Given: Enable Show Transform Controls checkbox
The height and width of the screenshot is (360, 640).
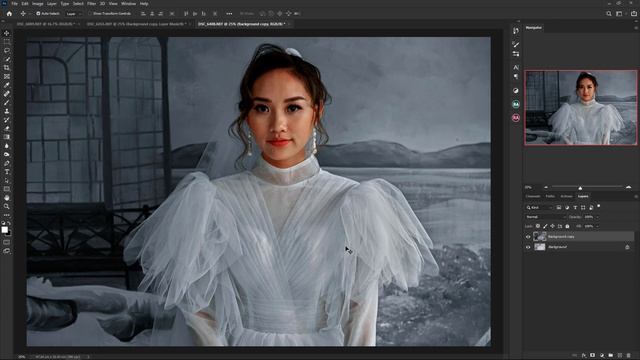Looking at the screenshot, I should point(90,13).
